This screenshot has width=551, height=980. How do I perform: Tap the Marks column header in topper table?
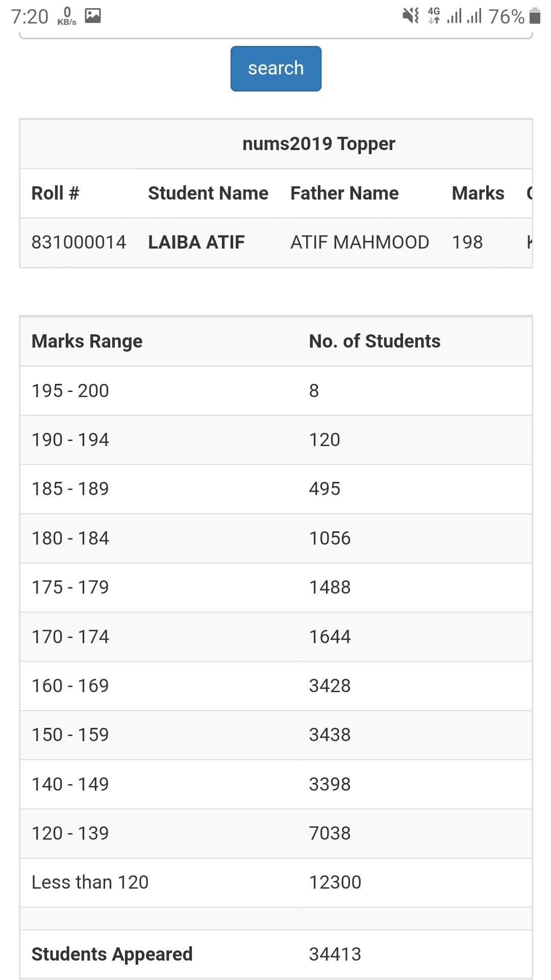(x=478, y=193)
